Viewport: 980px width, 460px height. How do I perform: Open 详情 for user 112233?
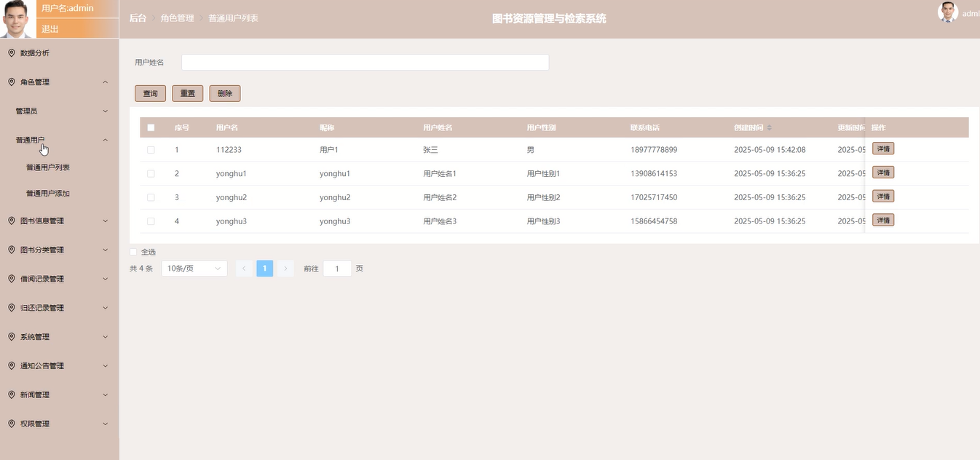pos(883,148)
